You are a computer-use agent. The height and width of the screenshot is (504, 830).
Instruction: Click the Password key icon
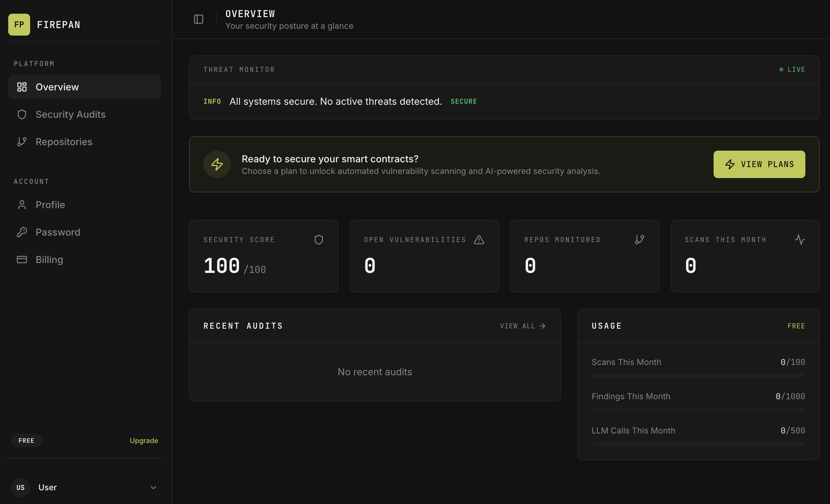click(x=22, y=232)
